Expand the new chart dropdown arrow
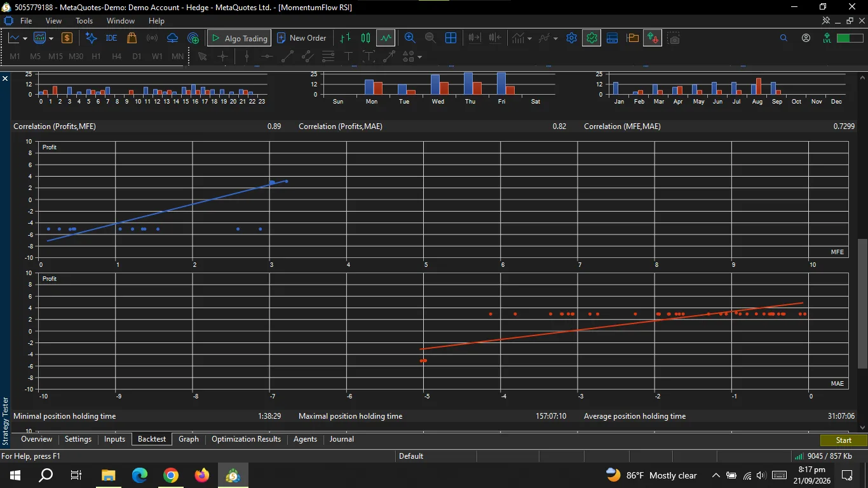The width and height of the screenshot is (868, 488). (x=25, y=38)
